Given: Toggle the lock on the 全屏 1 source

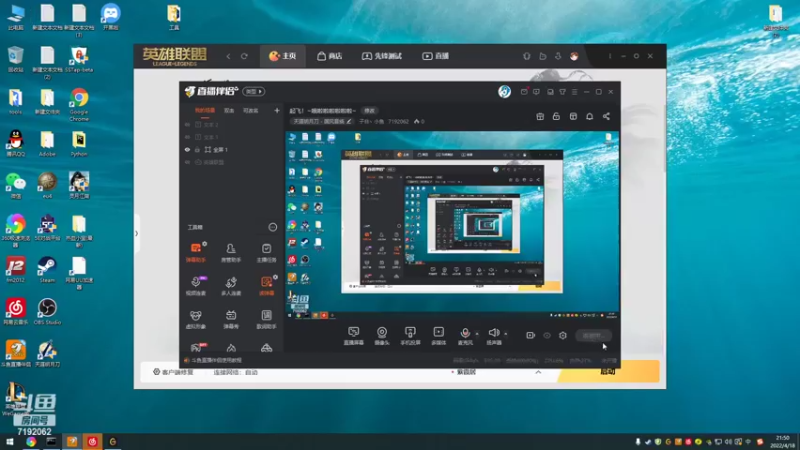Looking at the screenshot, I should (x=197, y=149).
